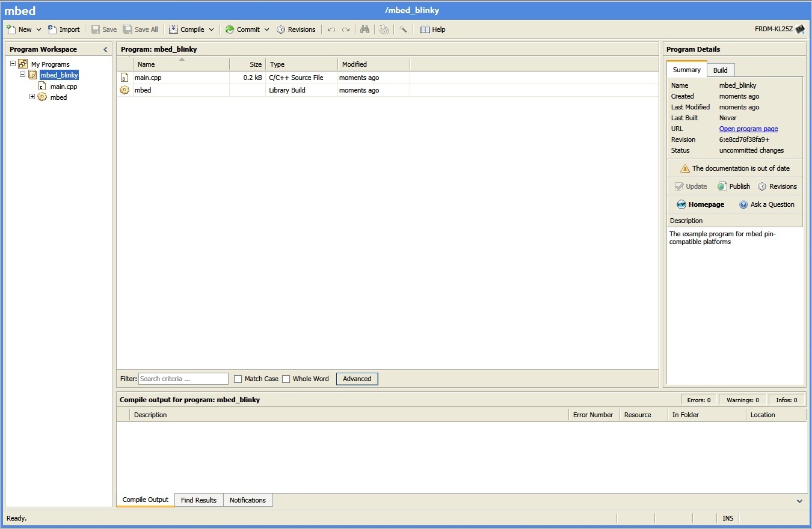
Task: Switch to the Find Results tab
Action: [198, 500]
